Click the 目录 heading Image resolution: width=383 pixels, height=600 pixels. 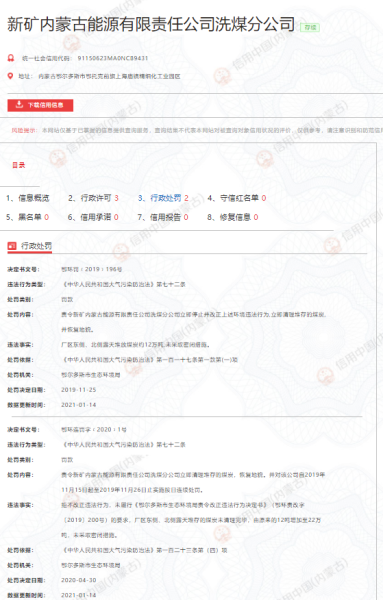click(19, 165)
